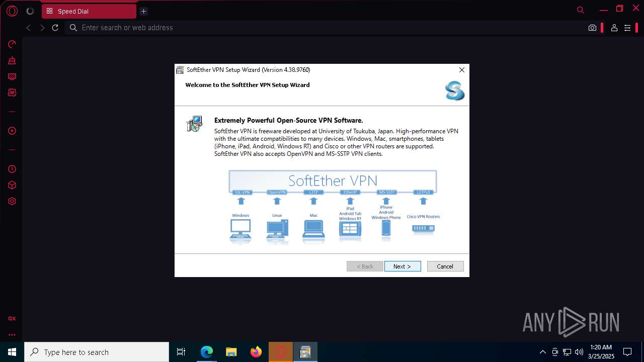
Task: Click the wizard title bar text
Action: 249,70
